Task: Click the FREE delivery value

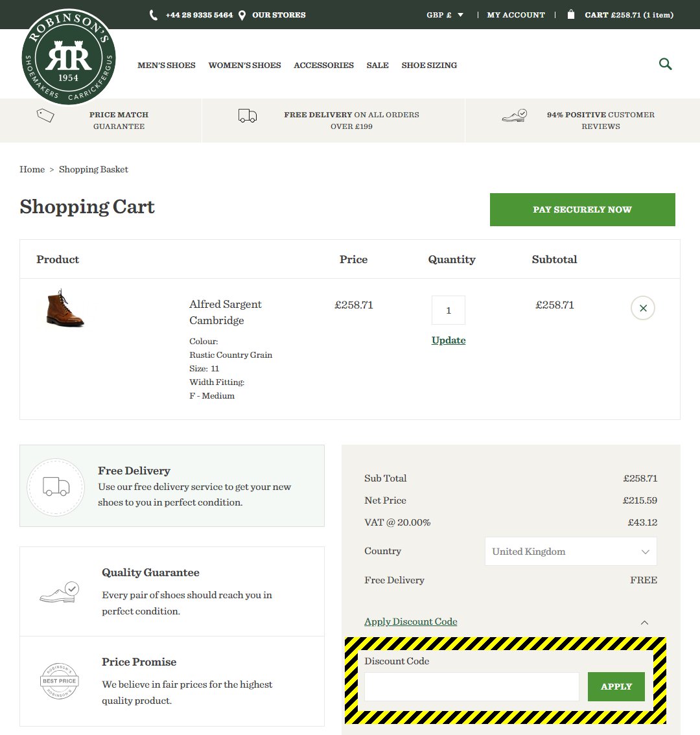Action: click(643, 580)
